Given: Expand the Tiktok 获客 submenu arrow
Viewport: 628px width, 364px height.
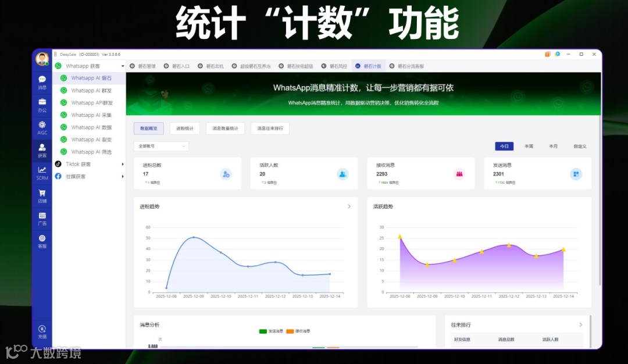Looking at the screenshot, I should 123,164.
